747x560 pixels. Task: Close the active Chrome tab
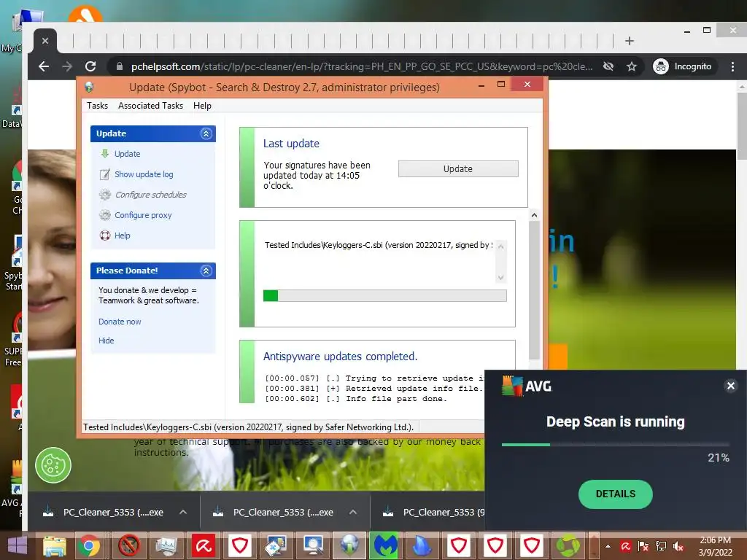click(x=44, y=41)
